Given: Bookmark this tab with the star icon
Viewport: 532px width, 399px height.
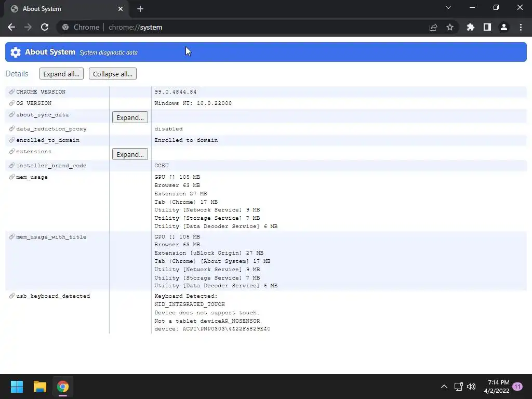Looking at the screenshot, I should click(x=450, y=27).
